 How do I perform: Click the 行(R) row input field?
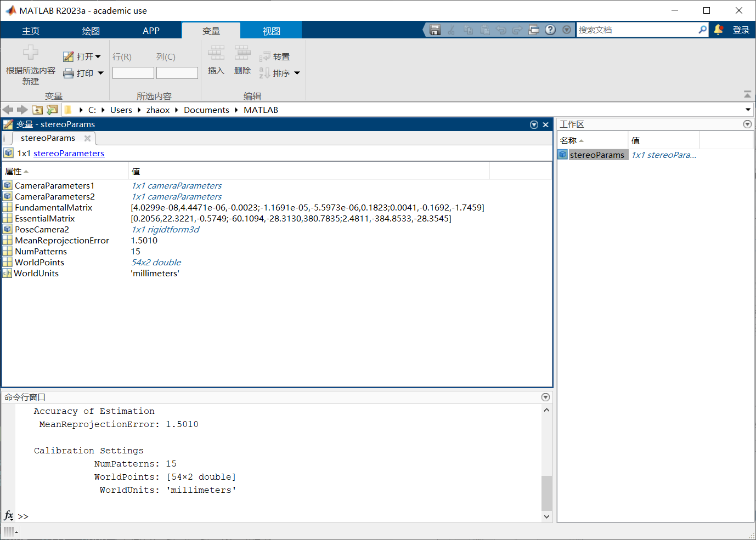coord(133,73)
